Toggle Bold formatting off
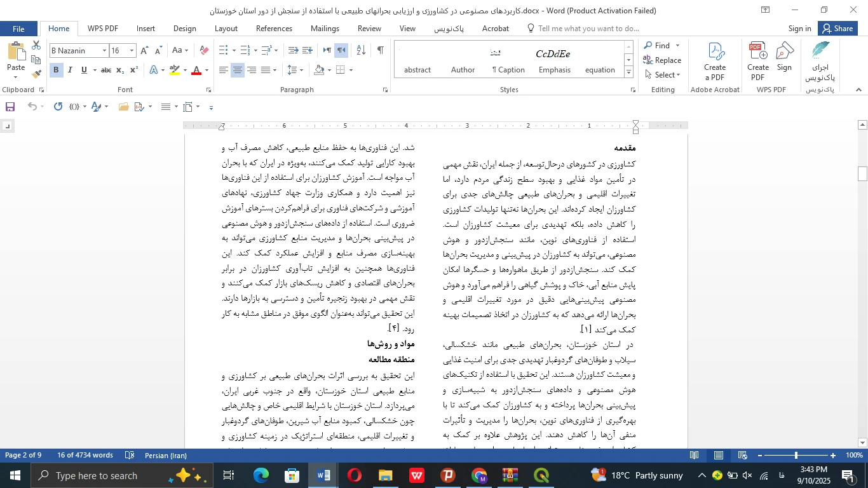The image size is (868, 488). [56, 71]
